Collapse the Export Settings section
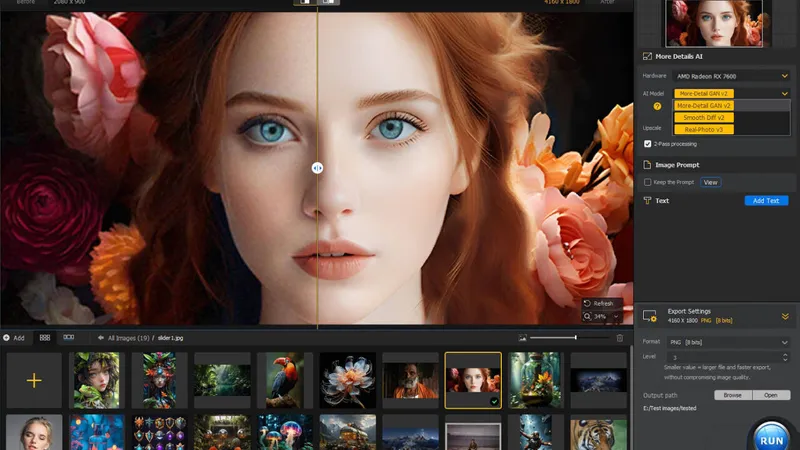Viewport: 800px width, 450px height. pyautogui.click(x=785, y=316)
